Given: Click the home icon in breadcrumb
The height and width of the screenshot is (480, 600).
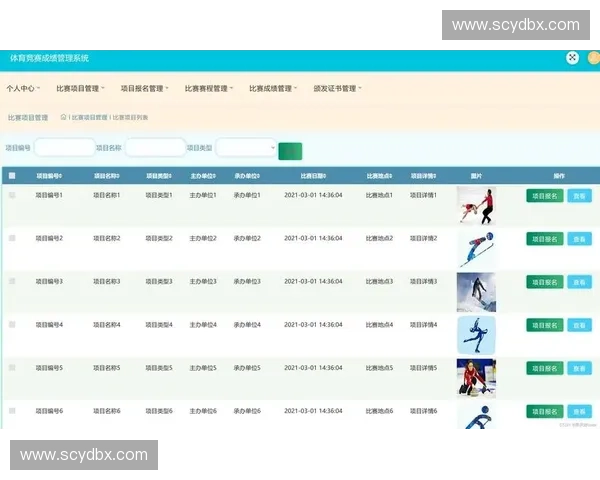Looking at the screenshot, I should pos(64,117).
